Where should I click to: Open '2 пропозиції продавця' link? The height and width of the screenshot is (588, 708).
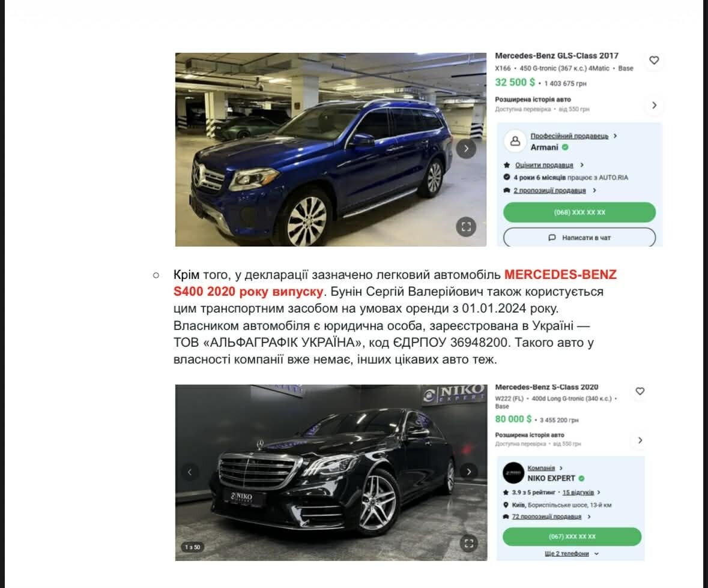(x=549, y=190)
